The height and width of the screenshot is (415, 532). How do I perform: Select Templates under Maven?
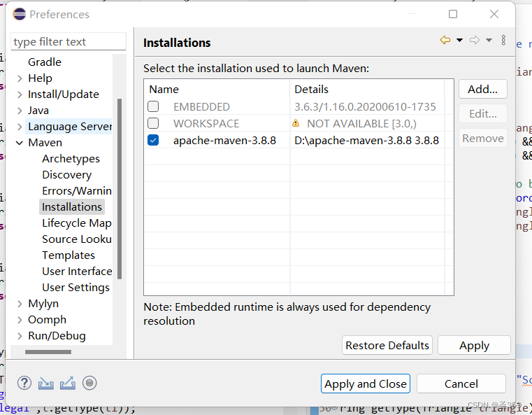[x=69, y=255]
